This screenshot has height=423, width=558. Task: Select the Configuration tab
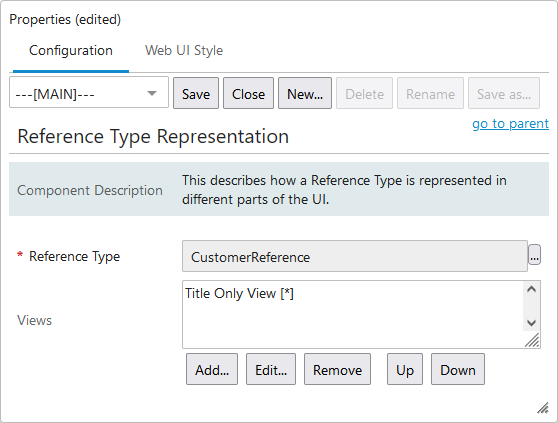[71, 51]
